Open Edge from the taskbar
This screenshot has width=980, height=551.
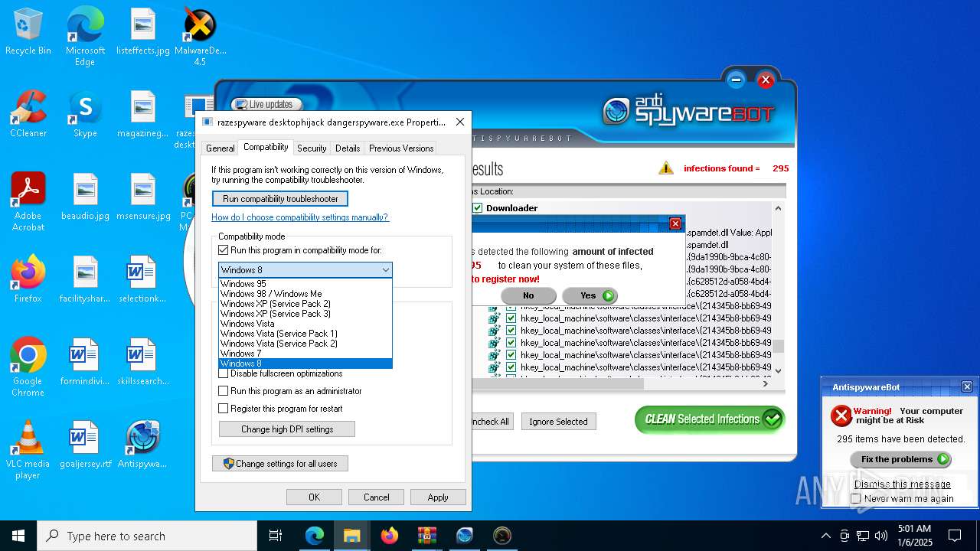(315, 536)
